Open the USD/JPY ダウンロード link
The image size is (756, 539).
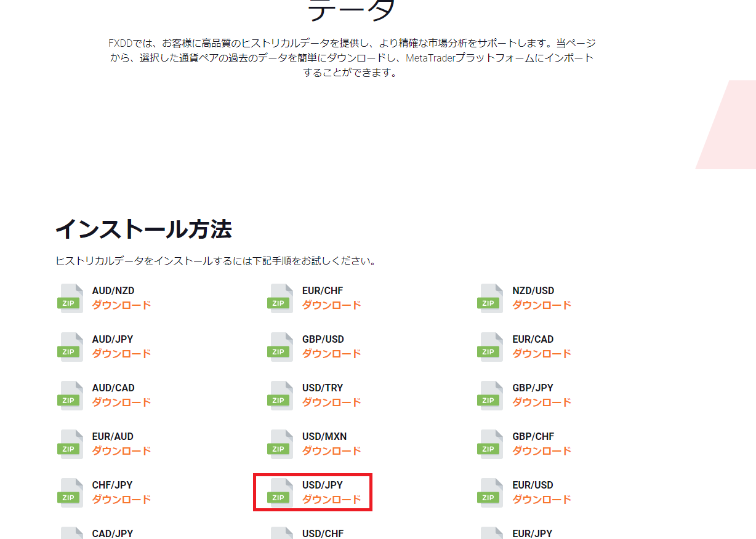(x=331, y=498)
